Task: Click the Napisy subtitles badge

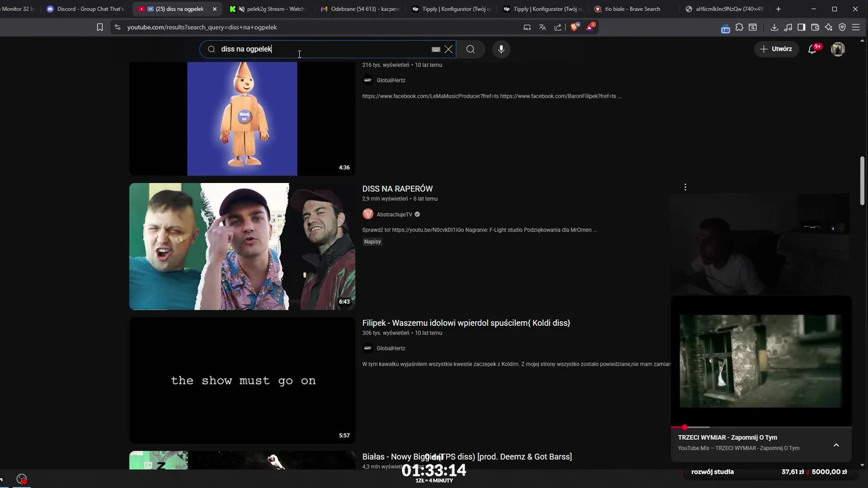Action: (372, 242)
